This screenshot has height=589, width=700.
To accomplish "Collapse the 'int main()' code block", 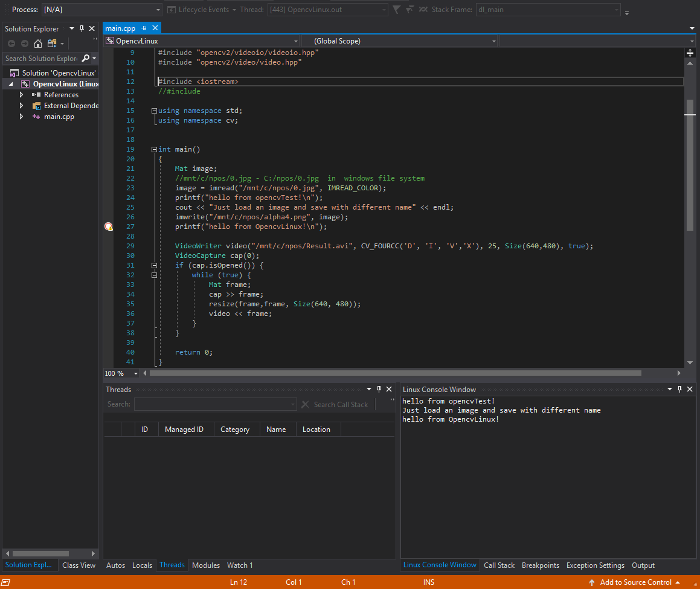I will coord(154,149).
